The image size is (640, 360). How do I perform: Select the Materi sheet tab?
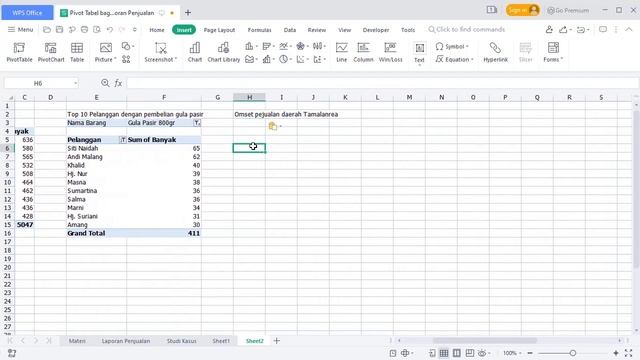pyautogui.click(x=77, y=341)
